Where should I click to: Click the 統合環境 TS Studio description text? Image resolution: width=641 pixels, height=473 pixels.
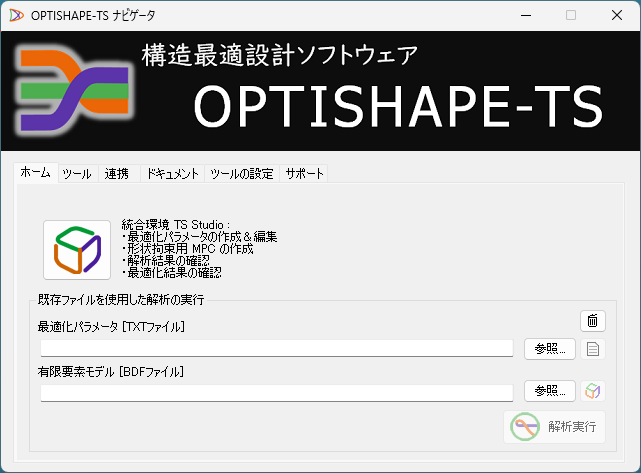(x=176, y=224)
